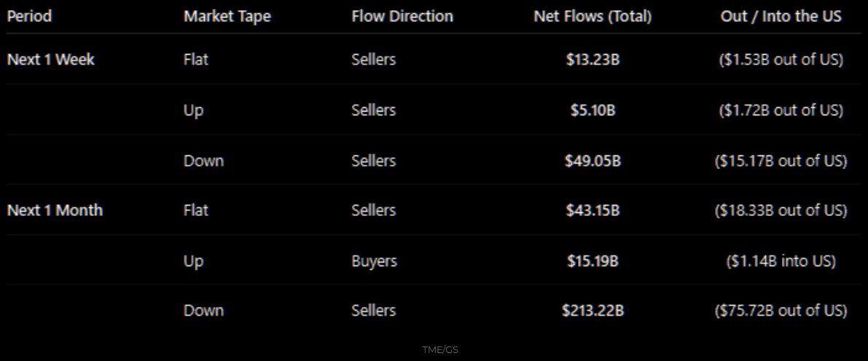Click the $5.10B net flows value
This screenshot has height=361, width=868.
pyautogui.click(x=593, y=110)
